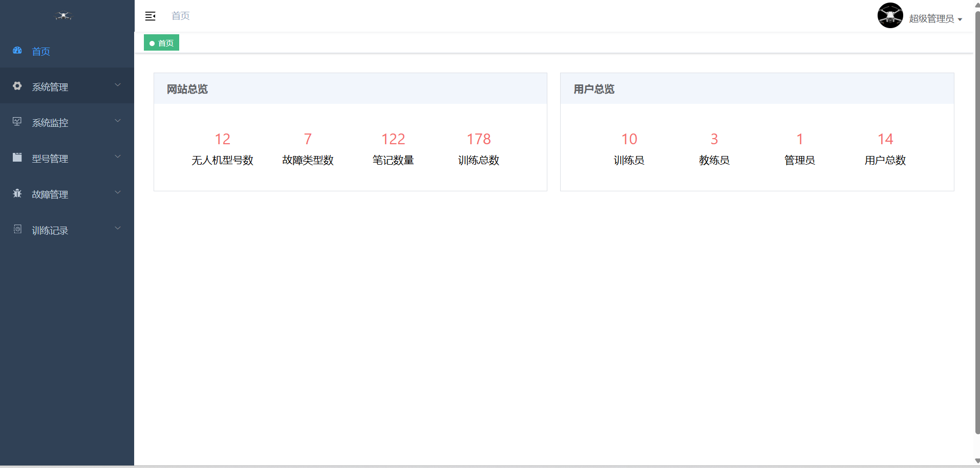The width and height of the screenshot is (980, 468).
Task: Click the 首页 breadcrumb link
Action: pos(180,16)
